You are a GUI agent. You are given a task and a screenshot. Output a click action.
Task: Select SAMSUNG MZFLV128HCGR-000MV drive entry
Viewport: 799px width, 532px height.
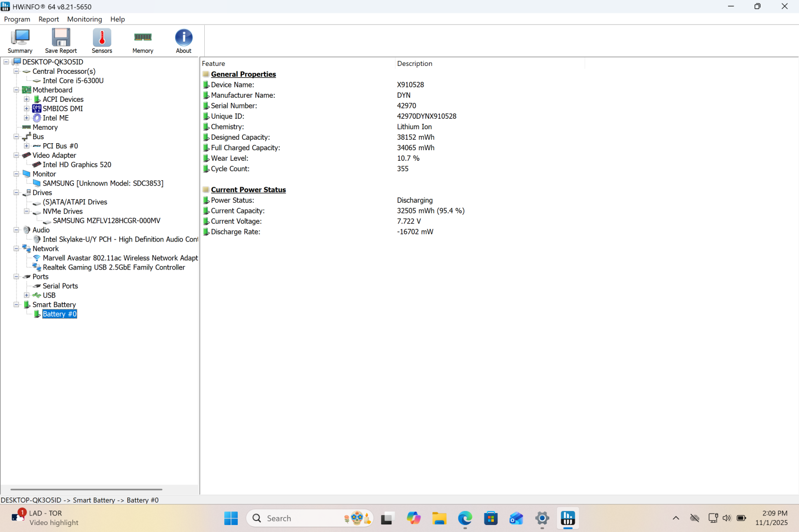click(106, 221)
